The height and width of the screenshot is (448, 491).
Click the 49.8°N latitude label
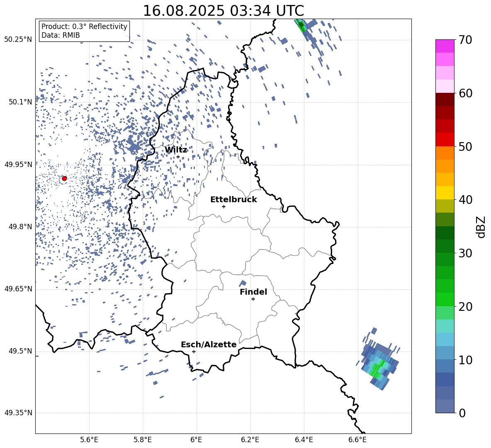20,227
